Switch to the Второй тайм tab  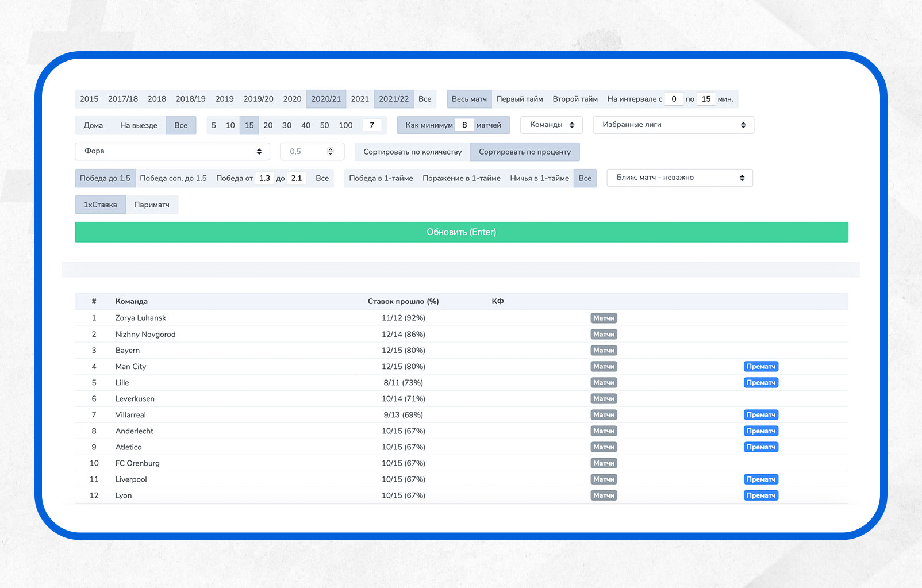pyautogui.click(x=575, y=99)
